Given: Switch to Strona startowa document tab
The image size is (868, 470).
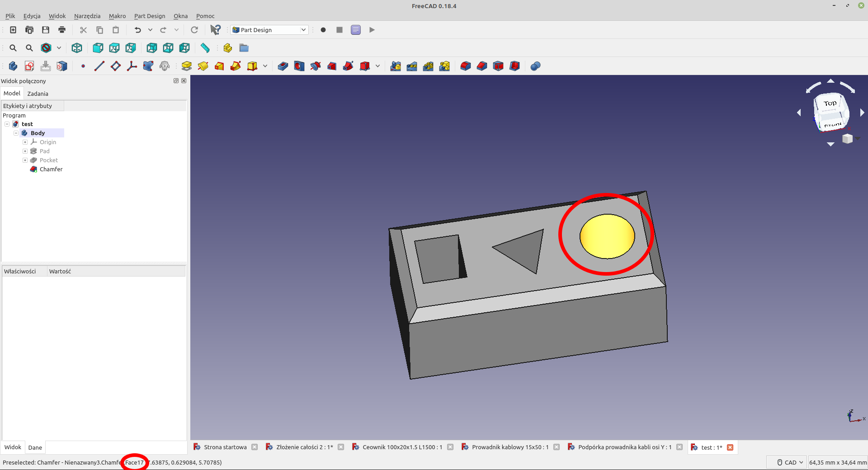Looking at the screenshot, I should pos(225,447).
